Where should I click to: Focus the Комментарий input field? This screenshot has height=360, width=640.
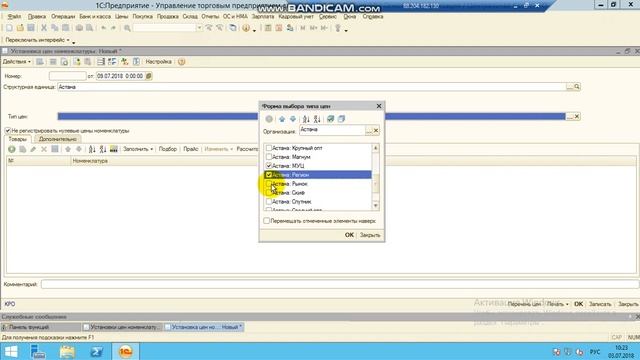click(340, 284)
